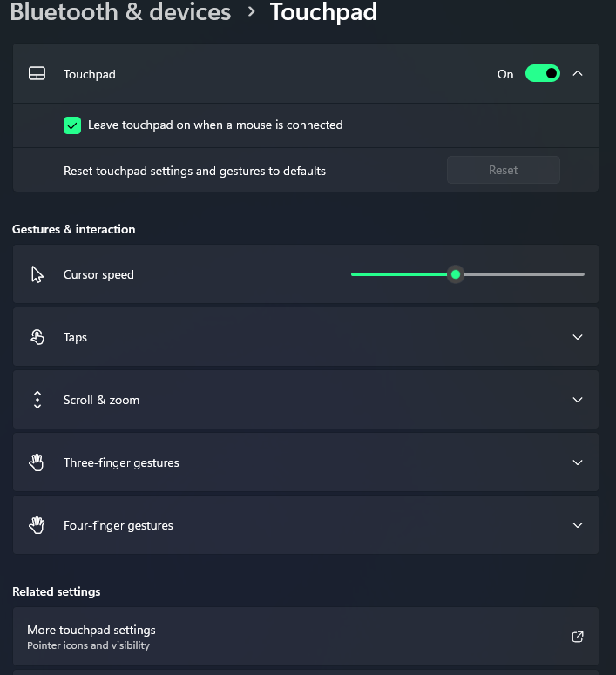
Task: Click the breadcrumb chevron separator icon
Action: [252, 11]
